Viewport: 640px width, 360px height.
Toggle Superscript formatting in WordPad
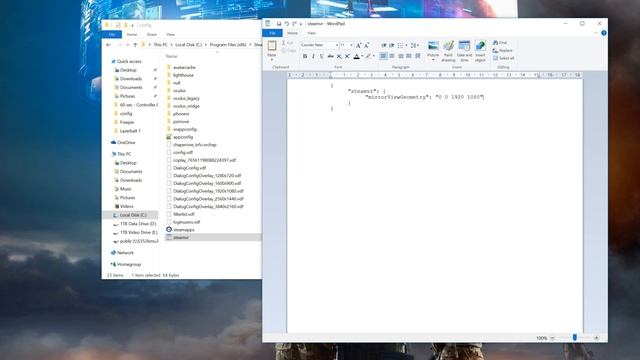pyautogui.click(x=347, y=56)
